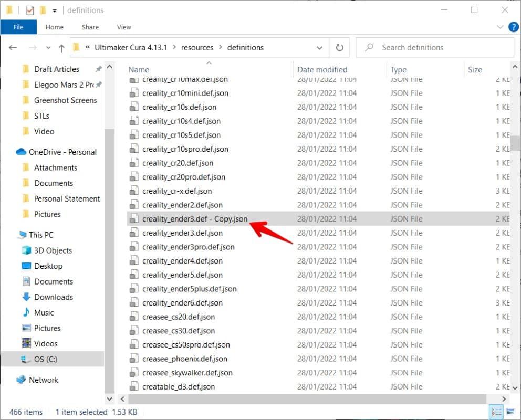The height and width of the screenshot is (420, 521).
Task: Go up one folder level
Action: pos(61,48)
